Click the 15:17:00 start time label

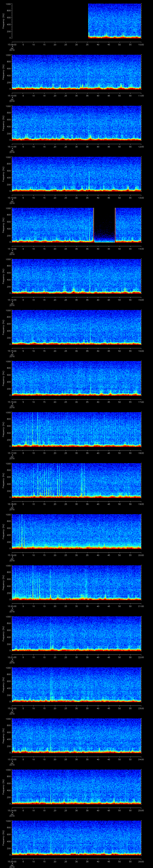click(x=12, y=453)
